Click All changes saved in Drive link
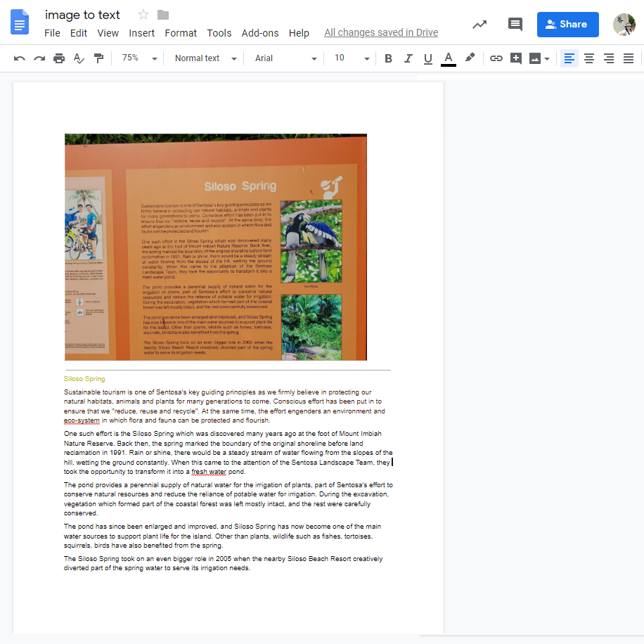 [x=381, y=32]
